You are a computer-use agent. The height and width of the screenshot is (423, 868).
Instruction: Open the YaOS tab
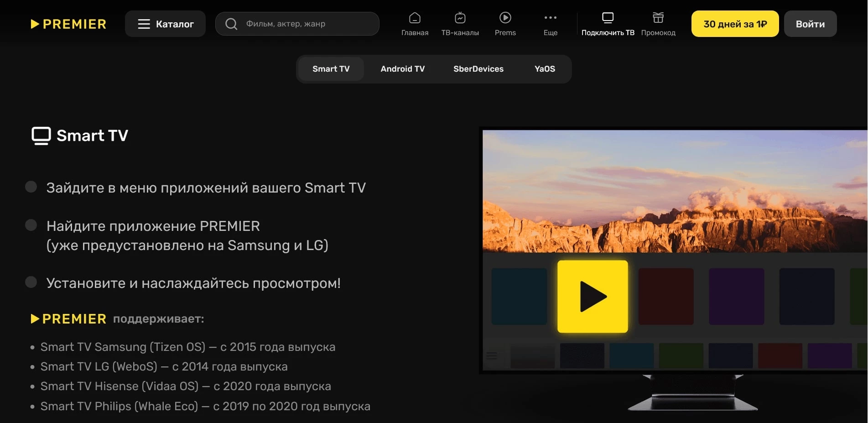click(545, 69)
